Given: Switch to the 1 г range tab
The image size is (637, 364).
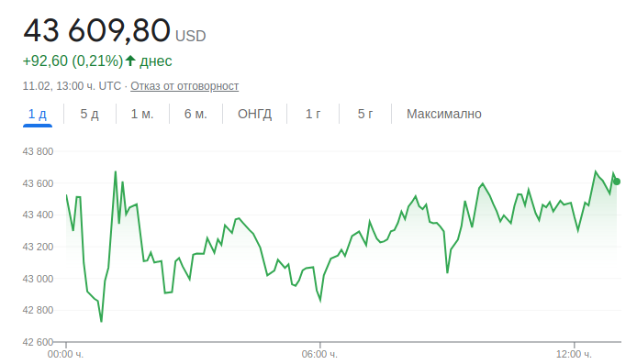Looking at the screenshot, I should pos(313,114).
